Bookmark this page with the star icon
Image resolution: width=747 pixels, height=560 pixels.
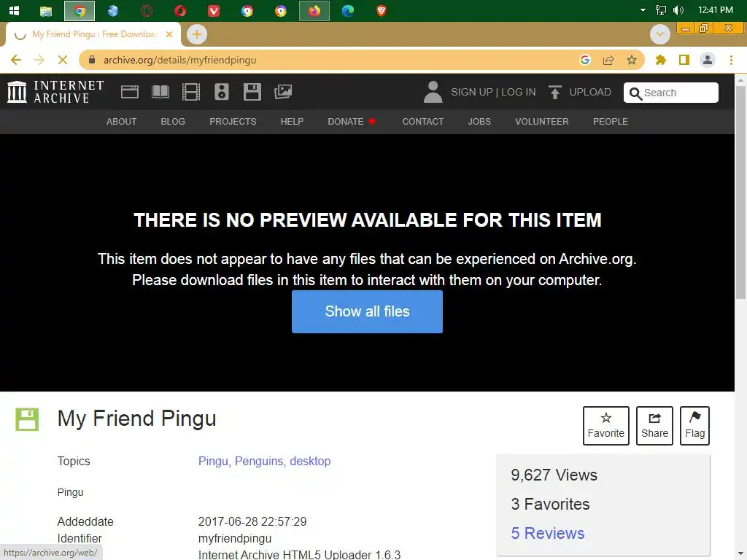pos(632,60)
